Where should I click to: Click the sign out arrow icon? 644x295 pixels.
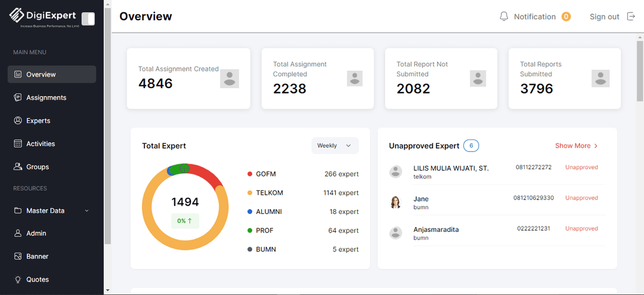(x=631, y=17)
